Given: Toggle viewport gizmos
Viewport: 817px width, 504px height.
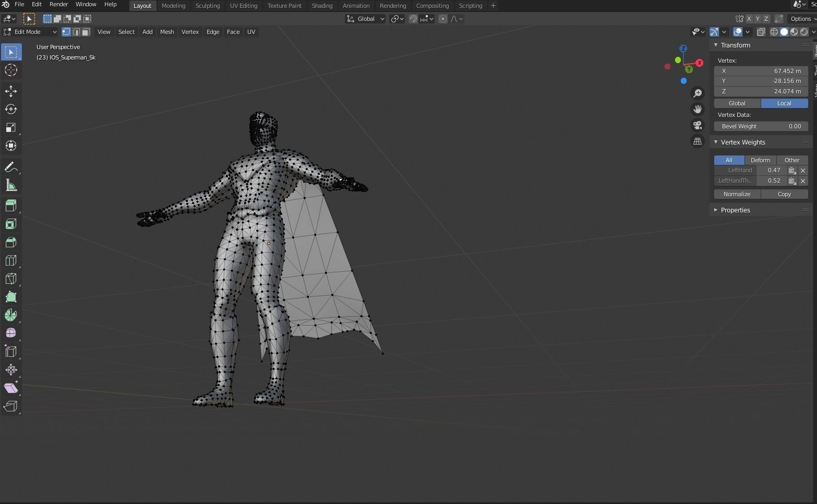Looking at the screenshot, I should point(714,32).
